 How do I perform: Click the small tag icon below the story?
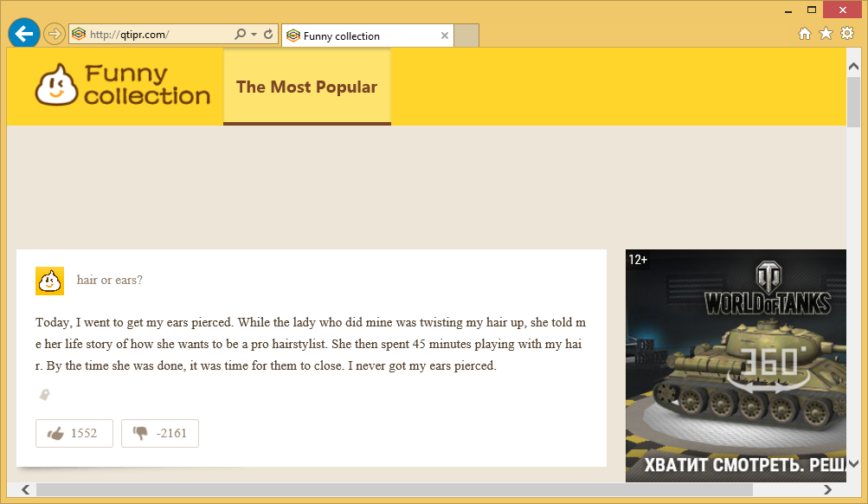44,395
